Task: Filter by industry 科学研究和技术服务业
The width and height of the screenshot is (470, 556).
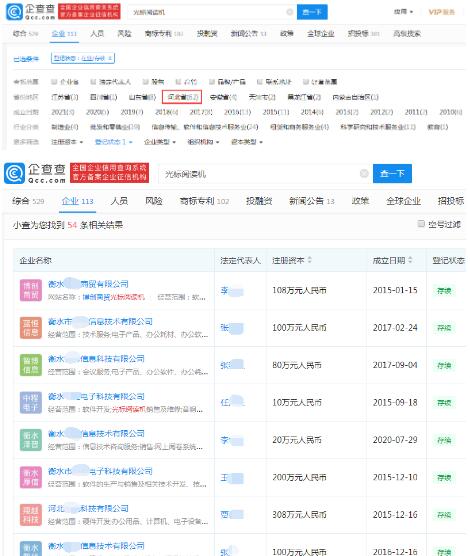Action: [377, 127]
